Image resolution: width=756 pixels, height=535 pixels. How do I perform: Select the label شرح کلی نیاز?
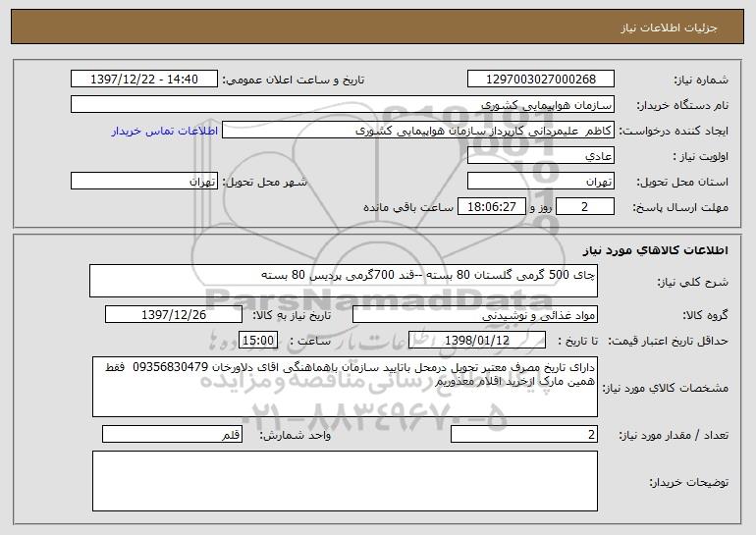(x=693, y=282)
